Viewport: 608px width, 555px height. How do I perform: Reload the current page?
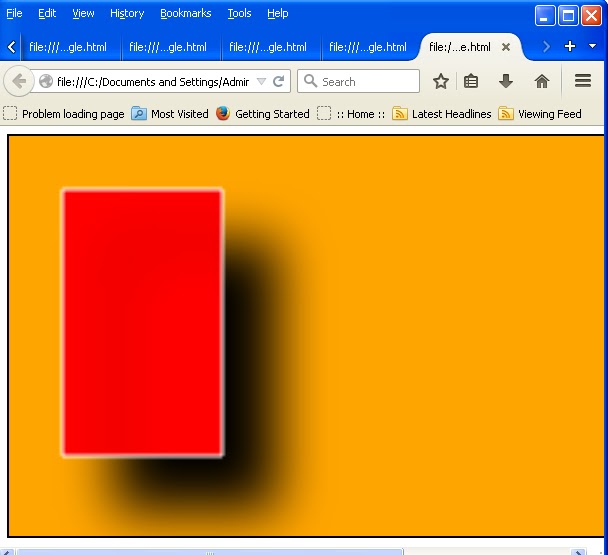pyautogui.click(x=278, y=81)
